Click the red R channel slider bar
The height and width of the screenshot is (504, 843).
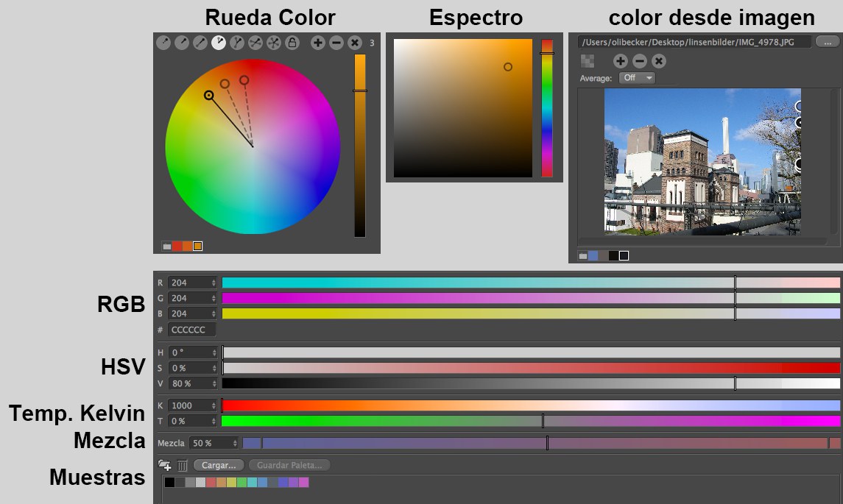coord(530,283)
